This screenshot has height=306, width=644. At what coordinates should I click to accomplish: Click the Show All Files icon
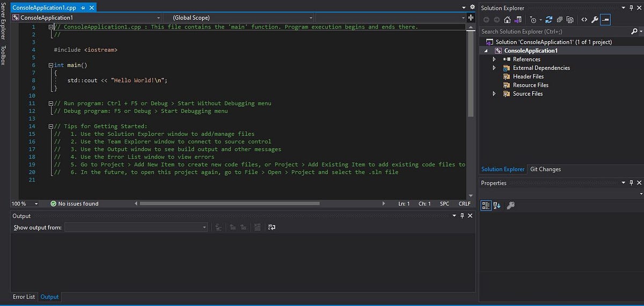(x=570, y=20)
